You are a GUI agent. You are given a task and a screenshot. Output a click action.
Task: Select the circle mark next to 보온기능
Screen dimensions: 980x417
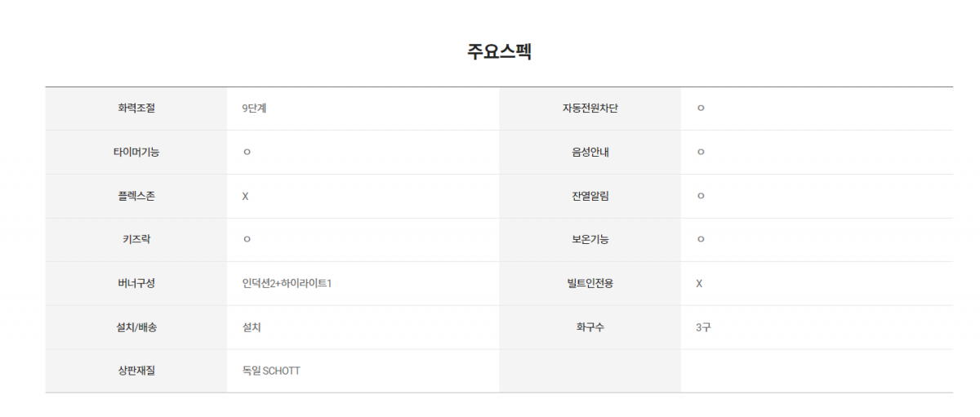[700, 240]
